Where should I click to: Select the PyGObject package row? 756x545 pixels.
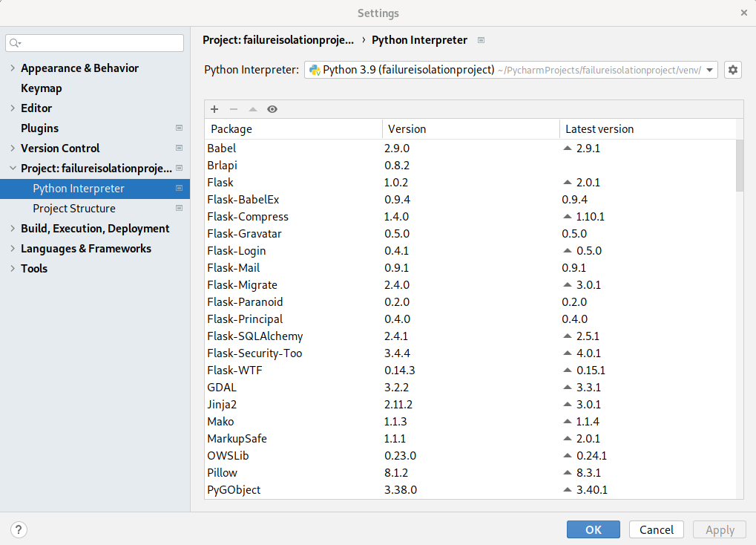470,490
